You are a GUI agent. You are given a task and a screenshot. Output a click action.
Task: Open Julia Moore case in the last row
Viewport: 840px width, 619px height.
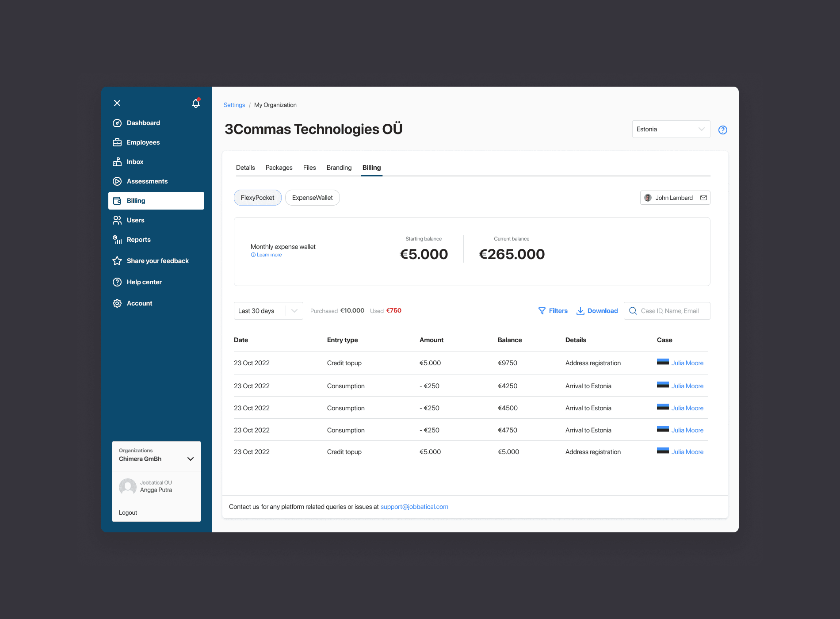[687, 452]
